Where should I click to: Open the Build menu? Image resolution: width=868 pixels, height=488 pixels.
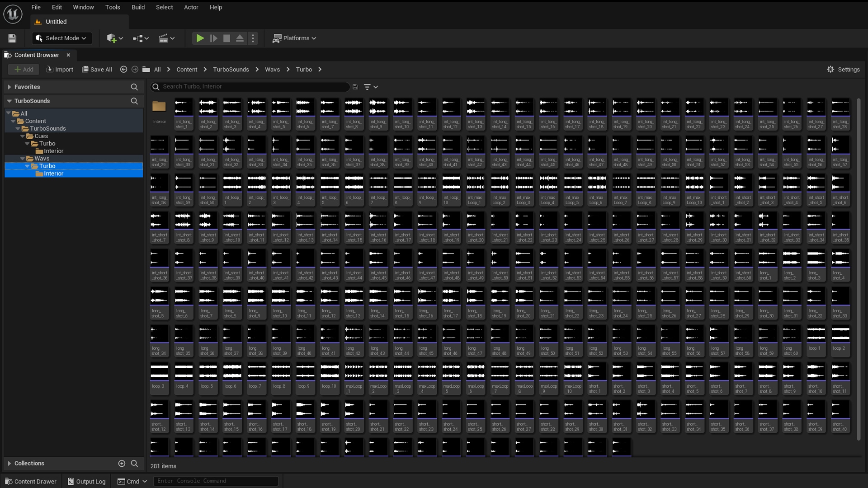(x=138, y=7)
